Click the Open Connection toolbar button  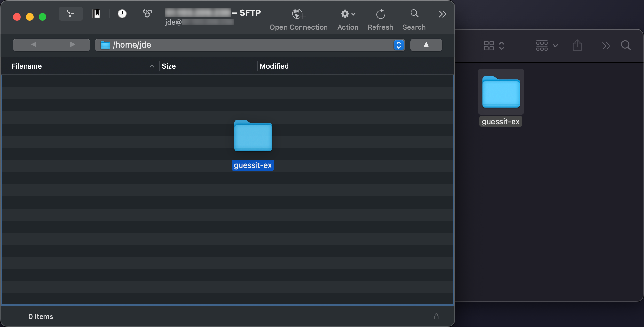tap(298, 20)
